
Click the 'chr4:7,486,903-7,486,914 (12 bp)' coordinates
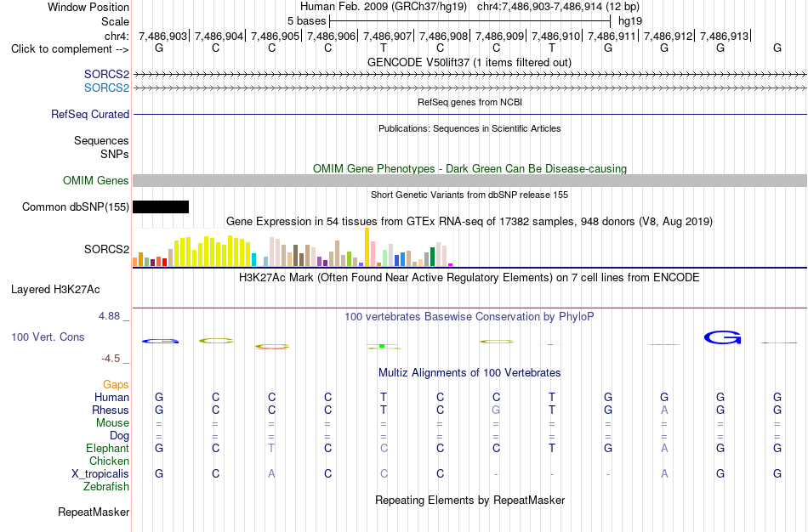coord(558,7)
